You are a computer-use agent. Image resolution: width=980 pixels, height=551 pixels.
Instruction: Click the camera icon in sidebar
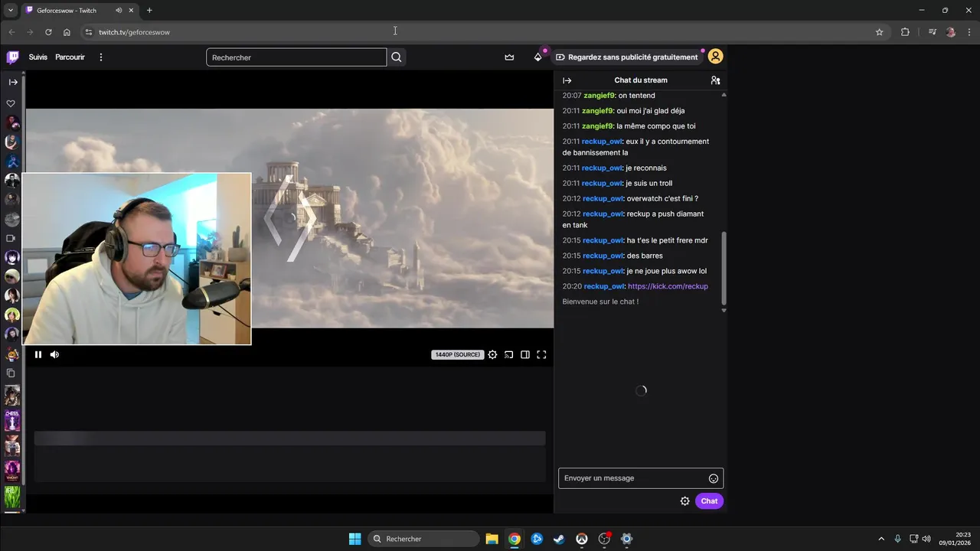click(x=11, y=238)
